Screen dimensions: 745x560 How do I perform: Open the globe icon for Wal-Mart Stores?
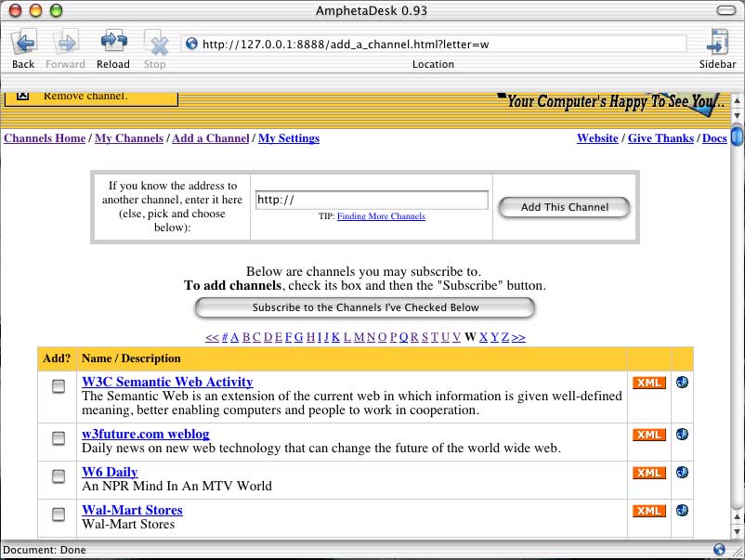(682, 511)
